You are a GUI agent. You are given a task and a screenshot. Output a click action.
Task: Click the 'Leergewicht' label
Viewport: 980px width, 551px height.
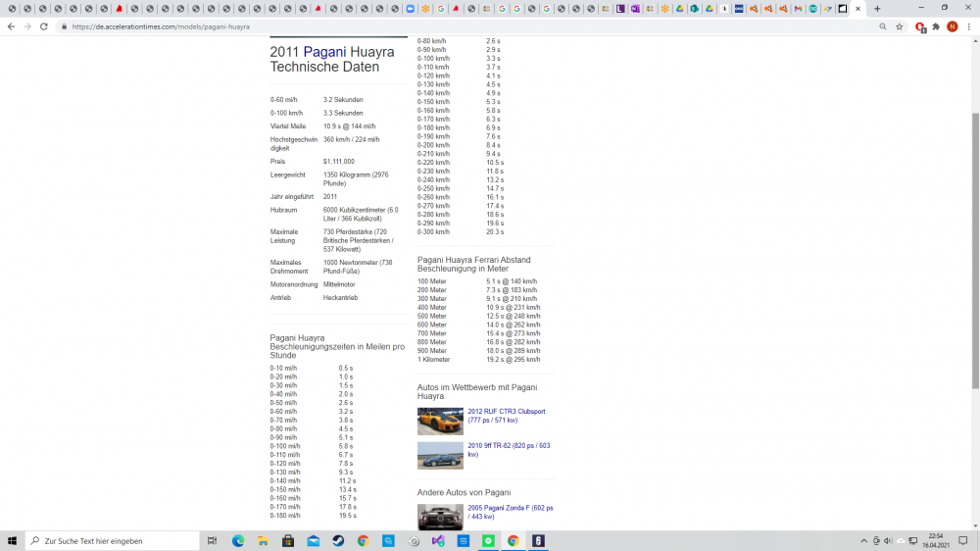click(287, 175)
